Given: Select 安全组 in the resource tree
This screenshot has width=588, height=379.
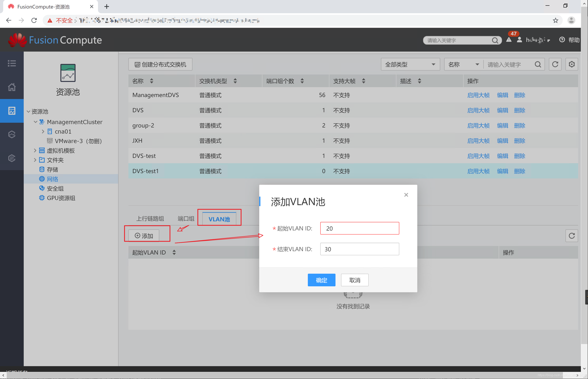Looking at the screenshot, I should 55,189.
